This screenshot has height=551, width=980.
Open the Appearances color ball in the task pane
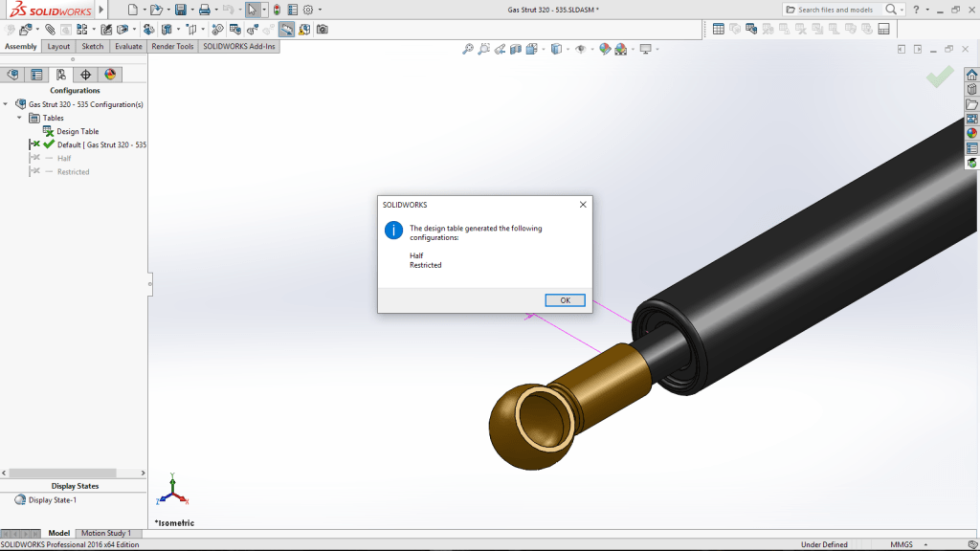972,133
